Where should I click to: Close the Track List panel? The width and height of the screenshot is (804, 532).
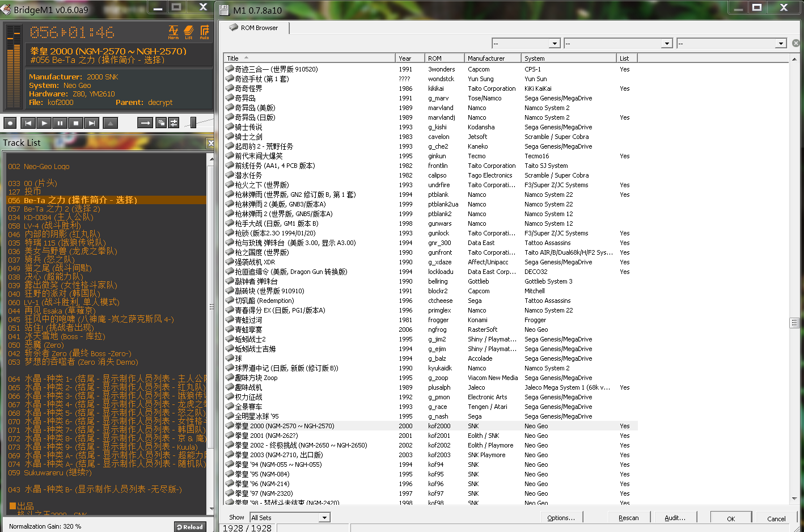pos(210,143)
